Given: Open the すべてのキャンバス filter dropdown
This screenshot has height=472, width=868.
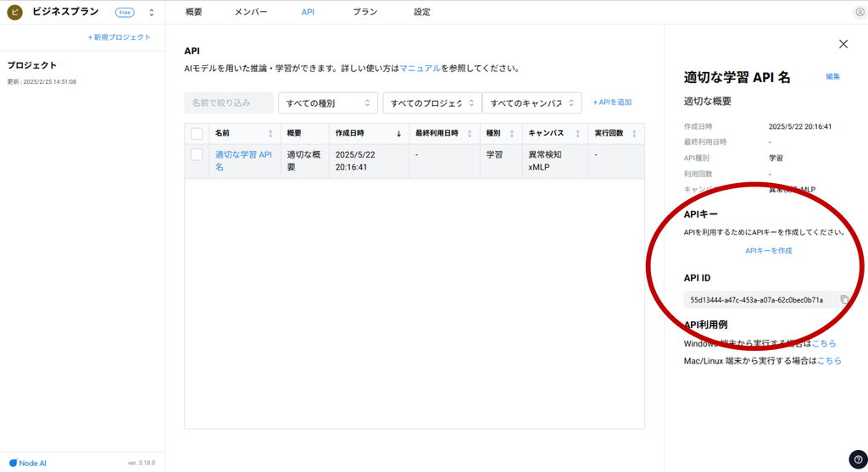Looking at the screenshot, I should pos(531,103).
